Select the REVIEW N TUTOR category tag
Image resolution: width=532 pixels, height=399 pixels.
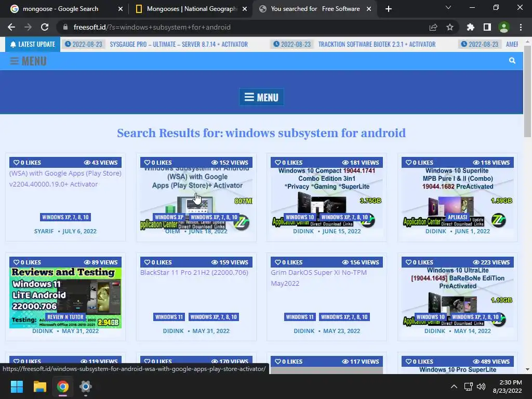65,317
